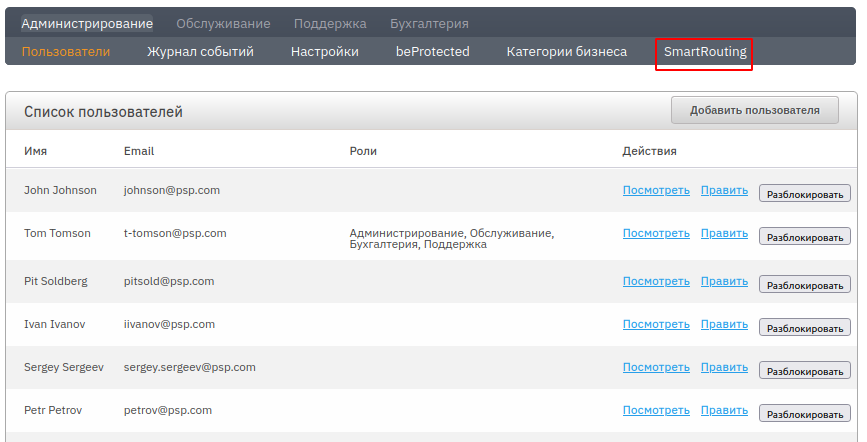This screenshot has height=442, width=867.
Task: Open the Журнал событий tab
Action: [x=200, y=52]
